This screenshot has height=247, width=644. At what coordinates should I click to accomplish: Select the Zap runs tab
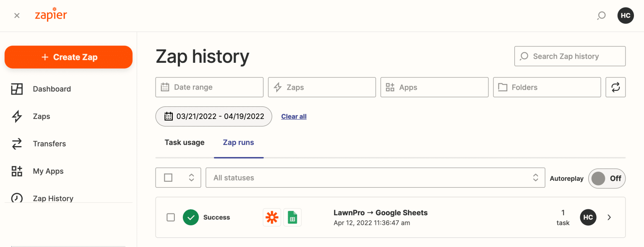[238, 142]
